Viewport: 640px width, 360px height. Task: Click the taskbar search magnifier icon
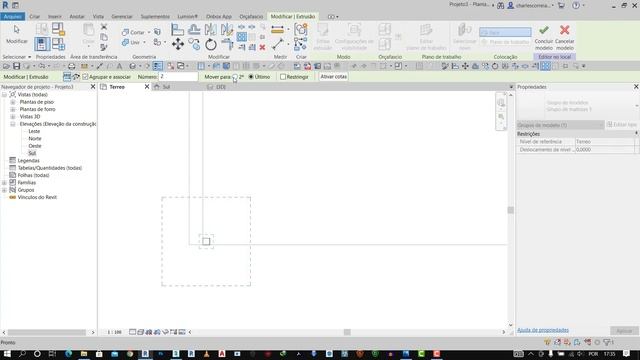coord(22,354)
